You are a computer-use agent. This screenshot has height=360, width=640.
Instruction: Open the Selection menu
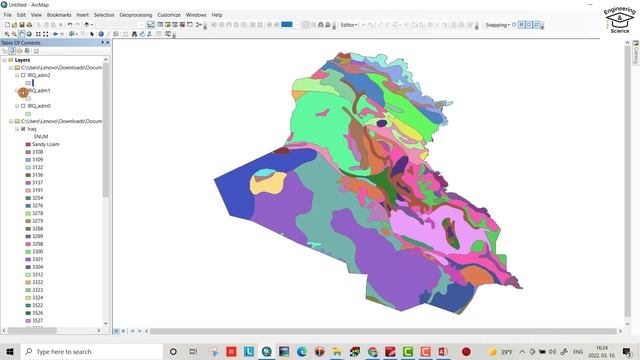coord(104,15)
